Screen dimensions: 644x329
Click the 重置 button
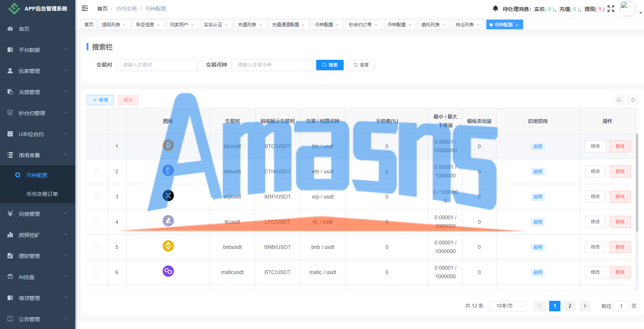[x=361, y=65]
